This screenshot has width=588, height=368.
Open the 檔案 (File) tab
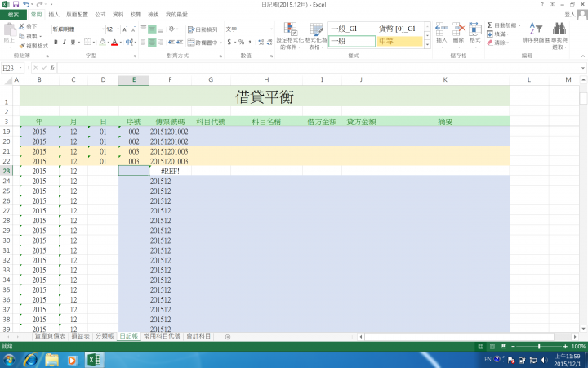[x=13, y=15]
